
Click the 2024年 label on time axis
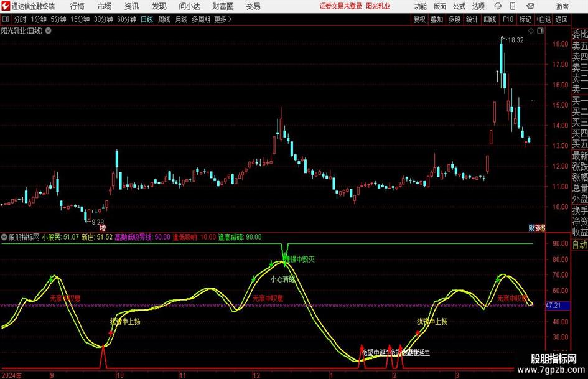12,375
